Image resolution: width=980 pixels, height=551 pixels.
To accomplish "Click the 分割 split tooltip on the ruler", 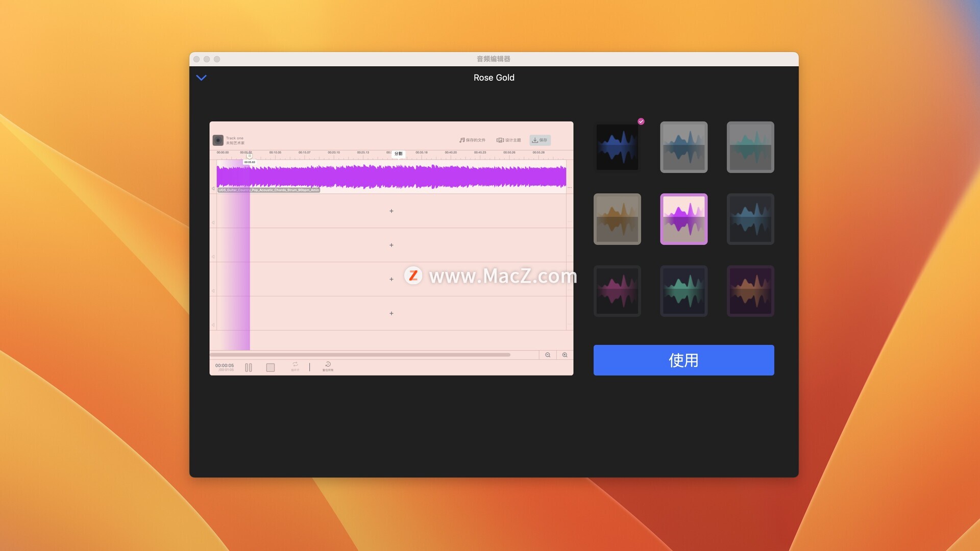I will click(399, 154).
